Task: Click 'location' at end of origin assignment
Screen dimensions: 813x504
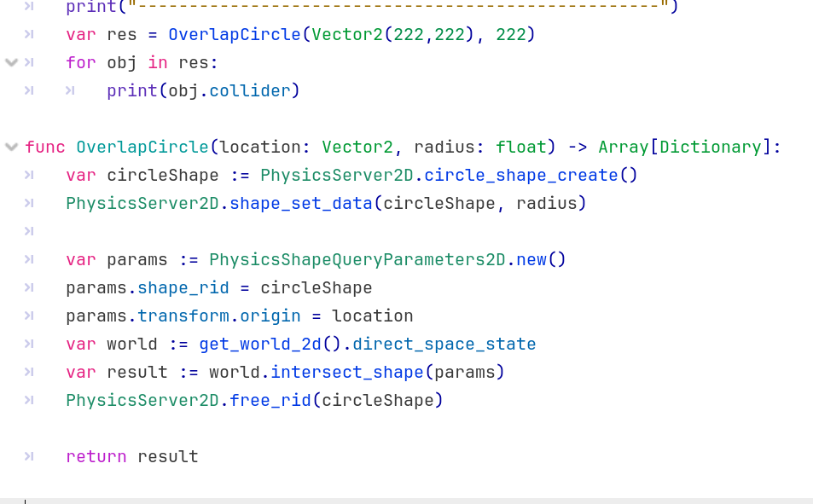Action: coord(372,316)
